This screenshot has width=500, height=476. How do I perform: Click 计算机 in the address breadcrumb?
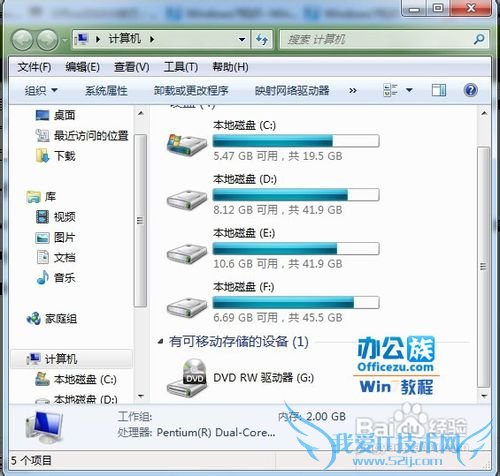125,39
